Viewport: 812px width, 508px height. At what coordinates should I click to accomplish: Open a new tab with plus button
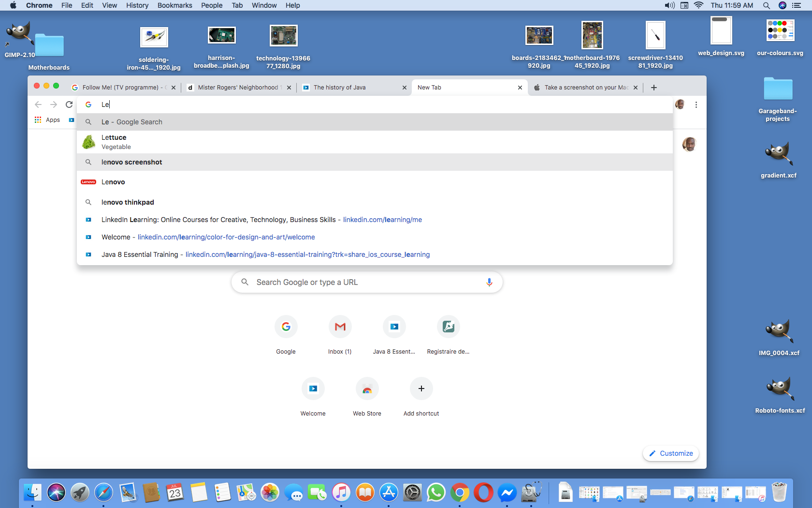click(x=654, y=88)
